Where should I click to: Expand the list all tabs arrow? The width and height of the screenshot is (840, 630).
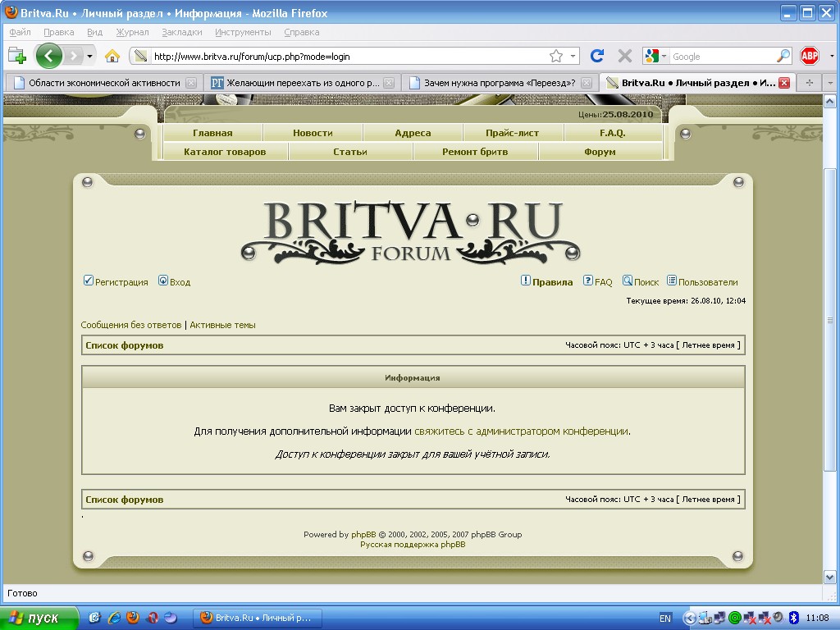pos(829,83)
